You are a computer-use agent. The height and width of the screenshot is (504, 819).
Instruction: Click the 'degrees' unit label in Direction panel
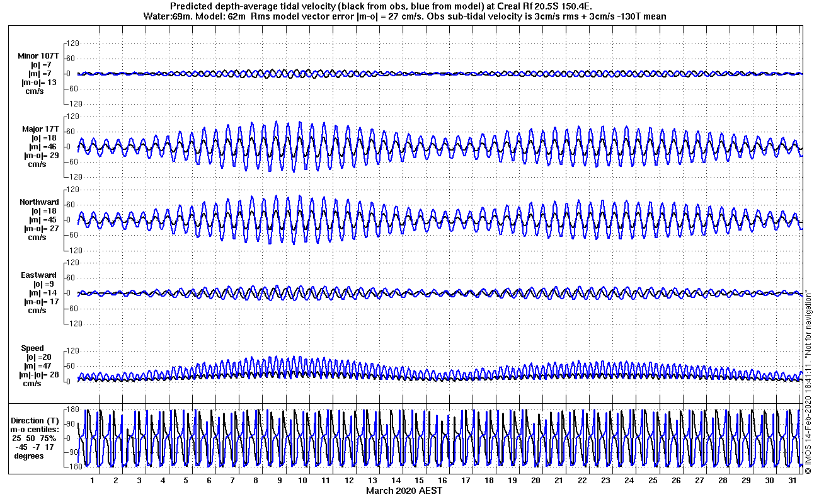point(29,455)
